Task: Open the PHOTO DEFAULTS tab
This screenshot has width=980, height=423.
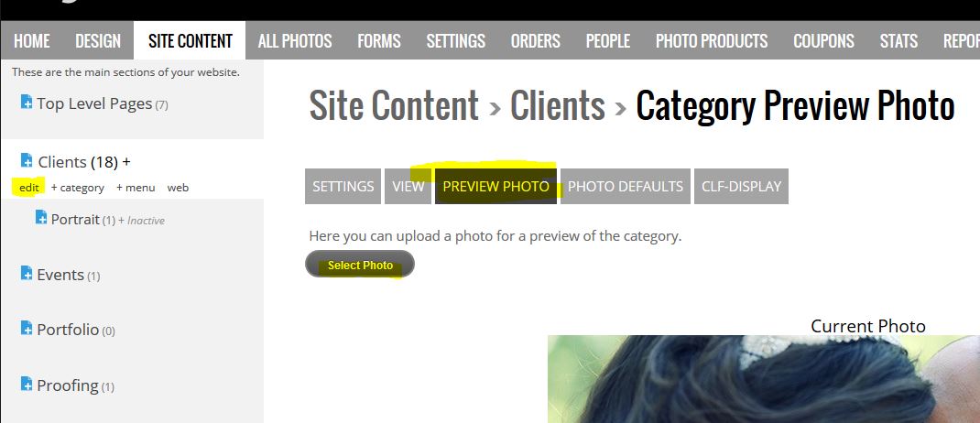Action: [625, 186]
